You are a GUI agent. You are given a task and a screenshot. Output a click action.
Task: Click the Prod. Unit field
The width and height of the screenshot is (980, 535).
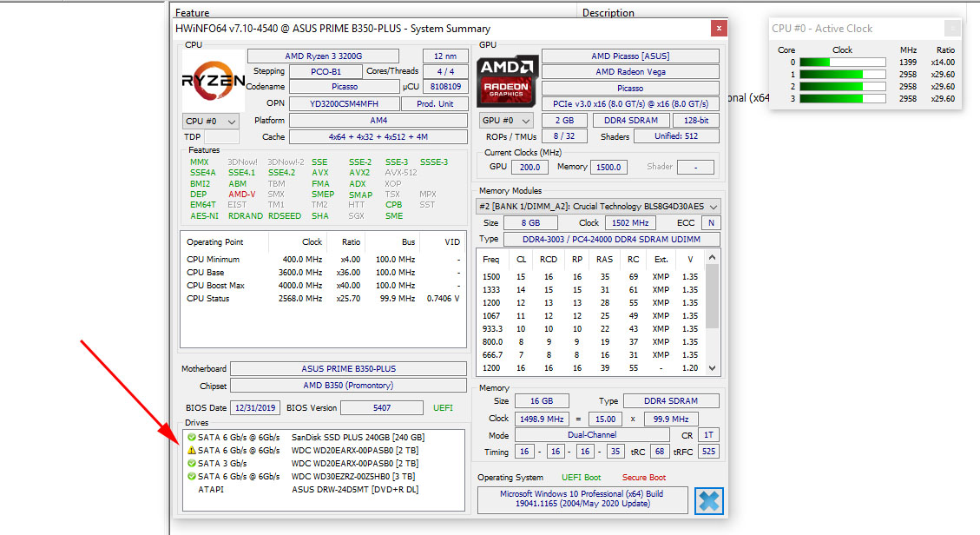pos(435,103)
